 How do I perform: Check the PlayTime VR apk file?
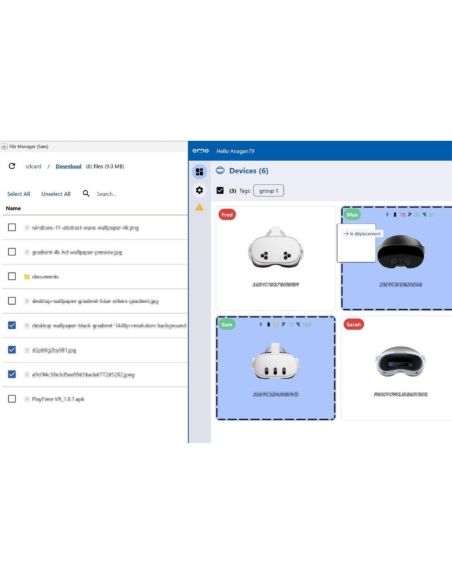click(12, 399)
